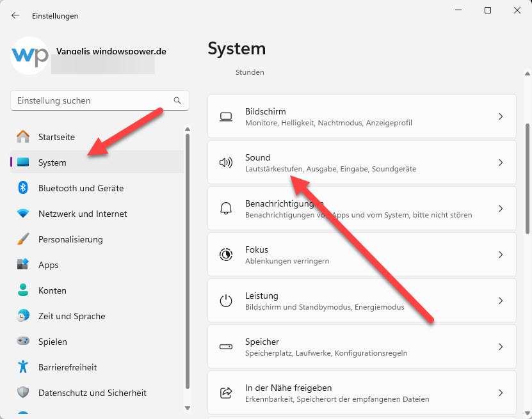532x419 pixels.
Task: Click the Netzwerk Wi-Fi icon
Action: (23, 214)
